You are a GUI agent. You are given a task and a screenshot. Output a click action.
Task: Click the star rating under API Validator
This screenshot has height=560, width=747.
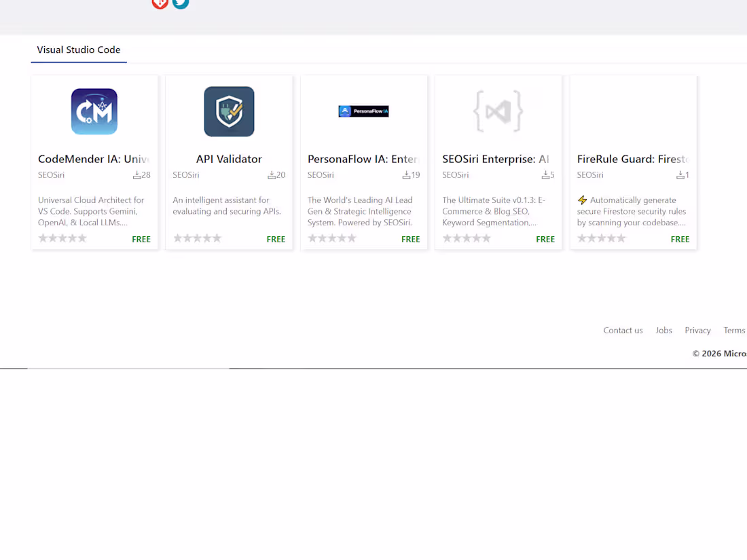(198, 238)
